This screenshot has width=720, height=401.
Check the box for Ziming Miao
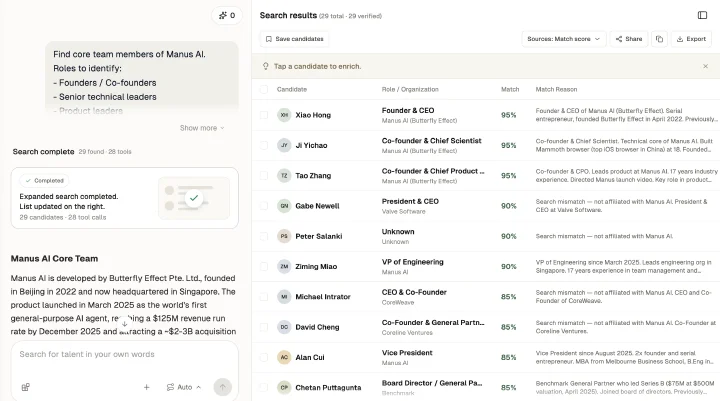264,266
